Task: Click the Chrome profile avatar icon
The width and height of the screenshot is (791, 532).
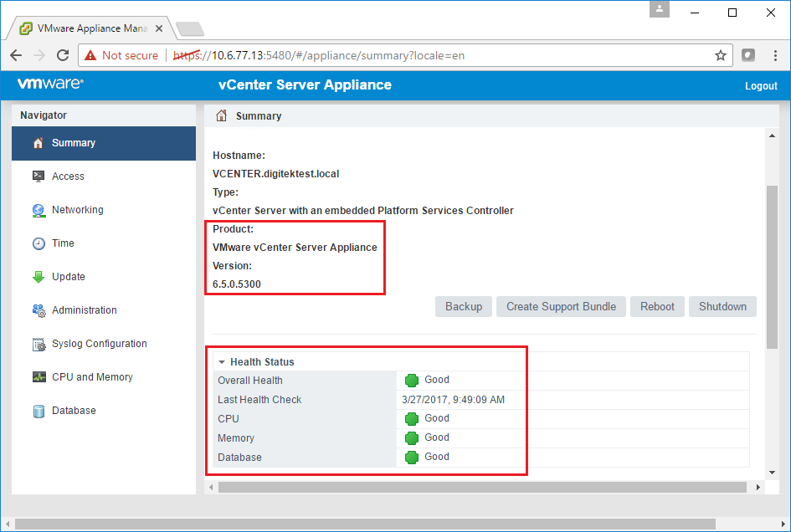Action: click(x=660, y=9)
